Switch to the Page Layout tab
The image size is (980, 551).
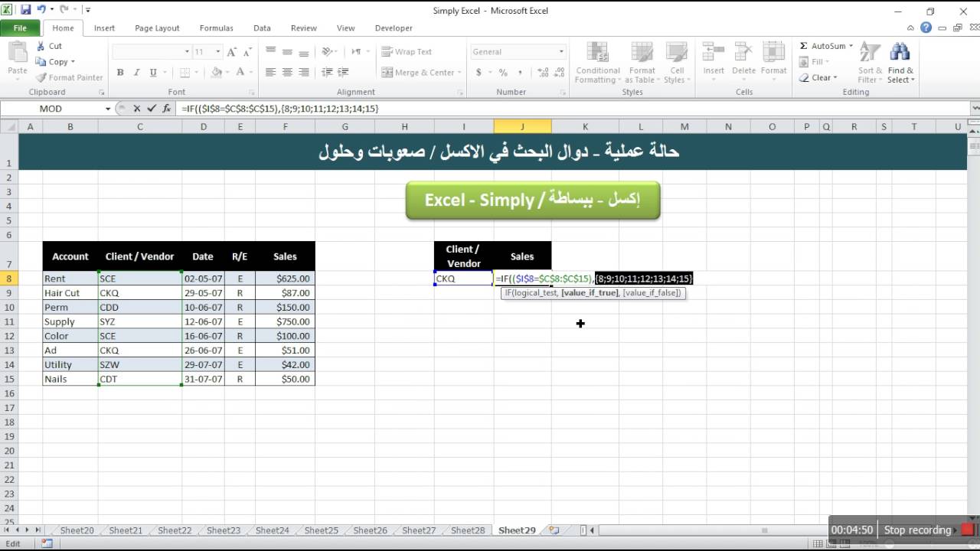(x=157, y=28)
